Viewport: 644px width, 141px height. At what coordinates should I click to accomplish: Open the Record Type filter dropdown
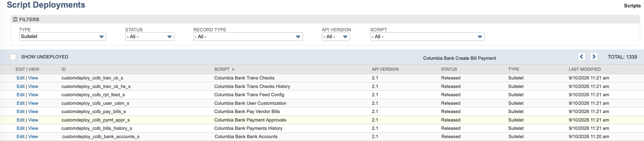(x=248, y=36)
